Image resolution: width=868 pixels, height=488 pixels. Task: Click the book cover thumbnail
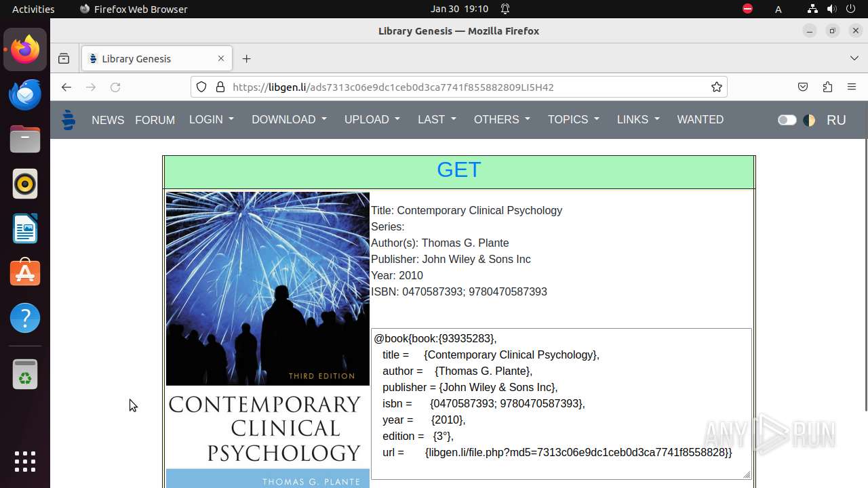(268, 340)
